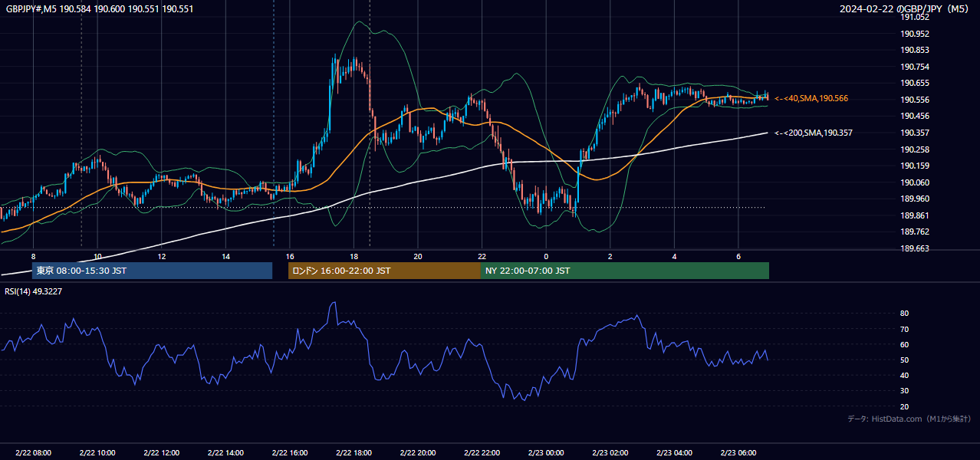Screen dimensions: 980x460
Task: Click the 2/22 08:00 date label
Action: click(33, 453)
